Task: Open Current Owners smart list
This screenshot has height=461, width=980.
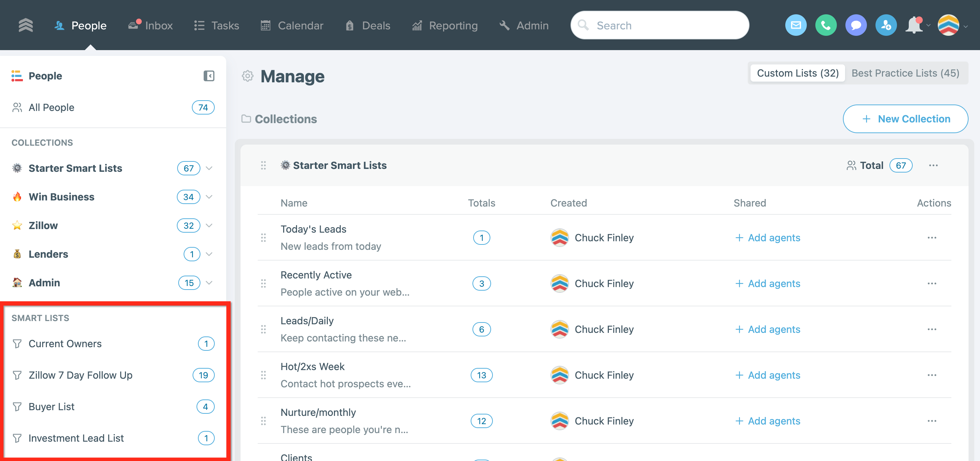Action: tap(113, 344)
